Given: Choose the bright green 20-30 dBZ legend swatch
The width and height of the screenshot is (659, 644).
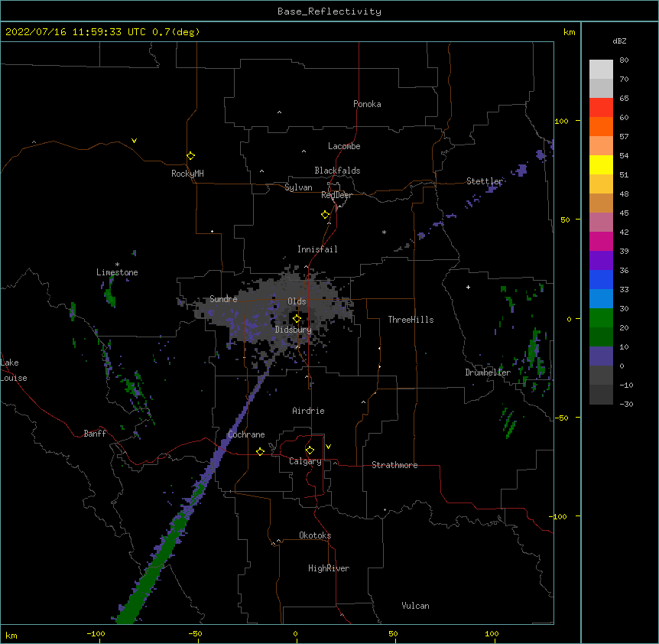Looking at the screenshot, I should [601, 318].
